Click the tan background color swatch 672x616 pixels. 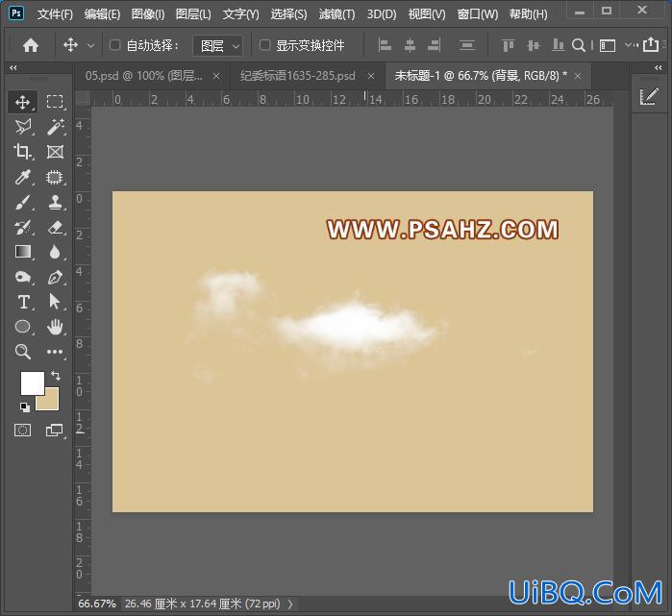click(50, 403)
